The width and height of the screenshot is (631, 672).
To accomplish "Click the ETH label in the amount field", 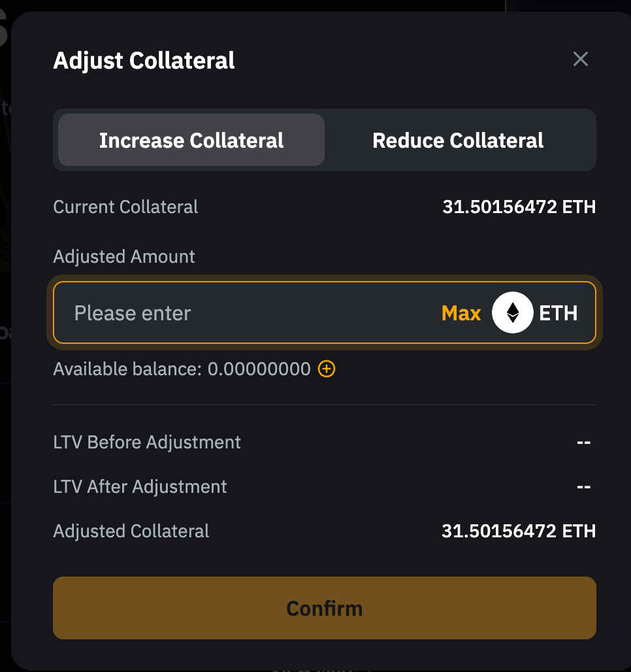I will coord(558,313).
